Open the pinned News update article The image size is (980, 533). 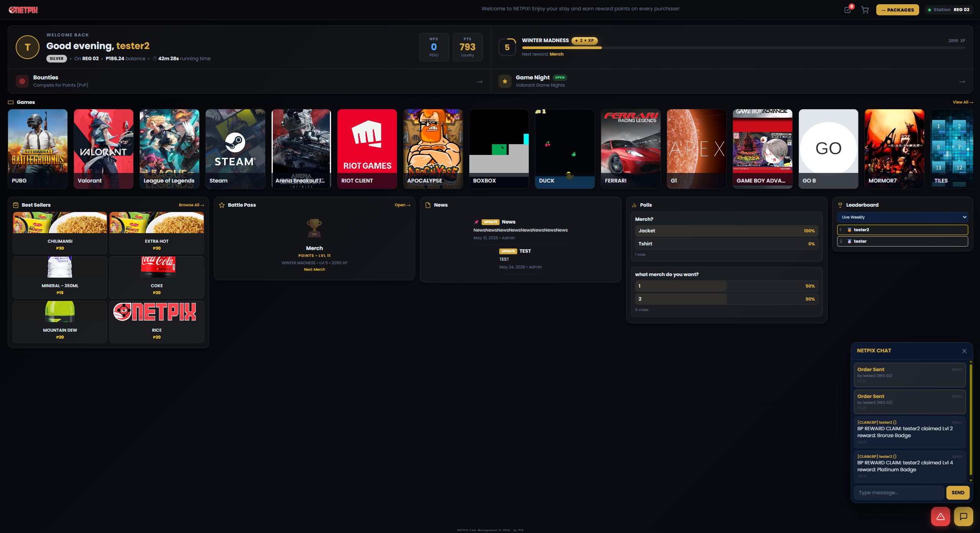click(520, 230)
